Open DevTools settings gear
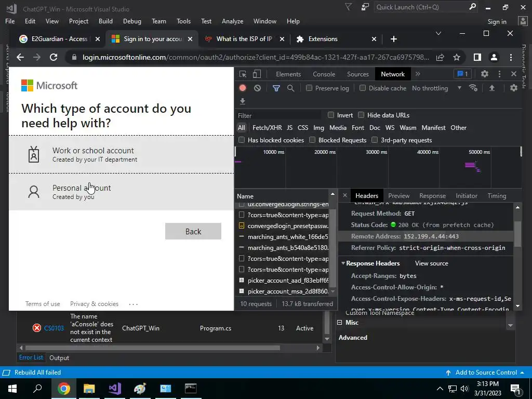Viewport: 532px width, 399px height. pos(485,74)
